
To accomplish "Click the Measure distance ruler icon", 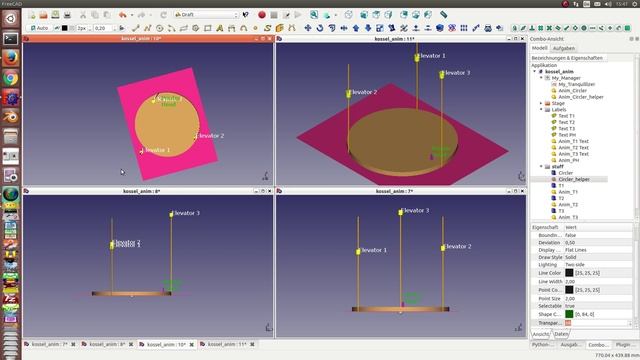I will [443, 15].
